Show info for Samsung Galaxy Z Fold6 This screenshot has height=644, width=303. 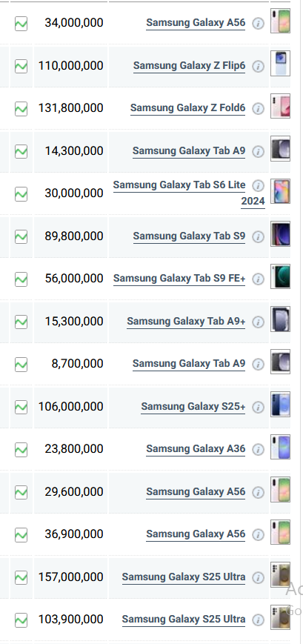pyautogui.click(x=258, y=109)
